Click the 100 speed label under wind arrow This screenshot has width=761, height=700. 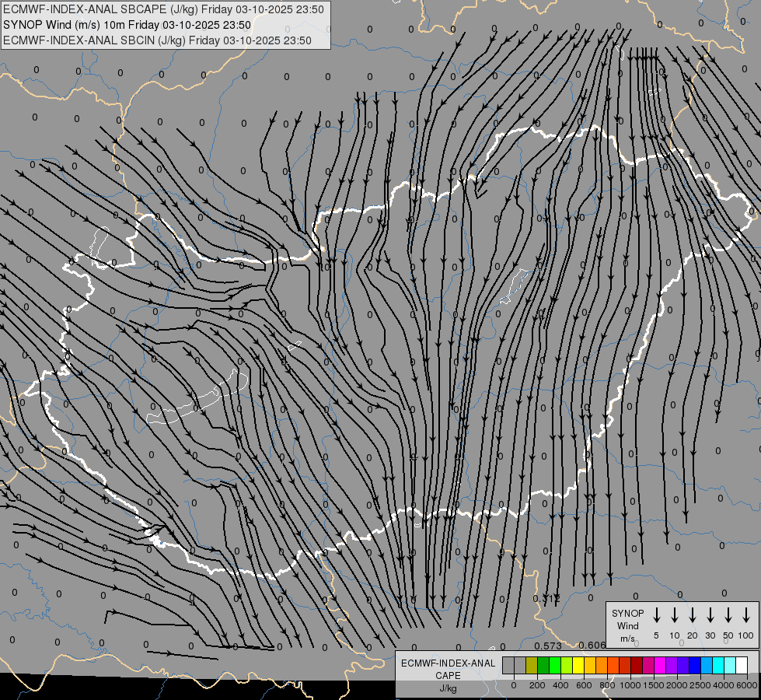746,635
